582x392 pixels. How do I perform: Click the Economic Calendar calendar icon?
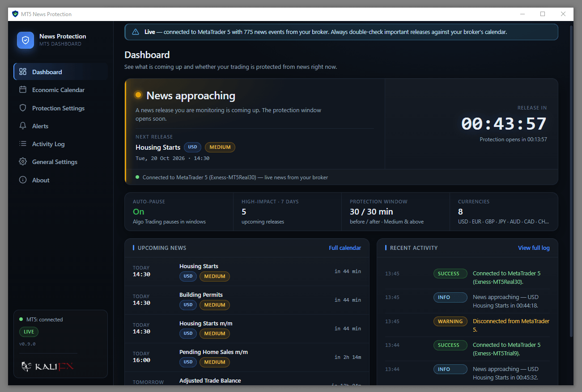[23, 89]
